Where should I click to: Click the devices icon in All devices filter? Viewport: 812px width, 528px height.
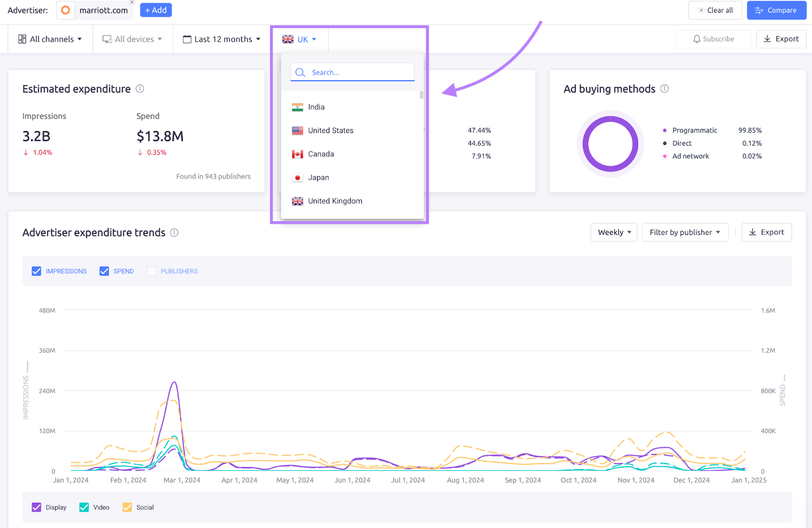107,39
